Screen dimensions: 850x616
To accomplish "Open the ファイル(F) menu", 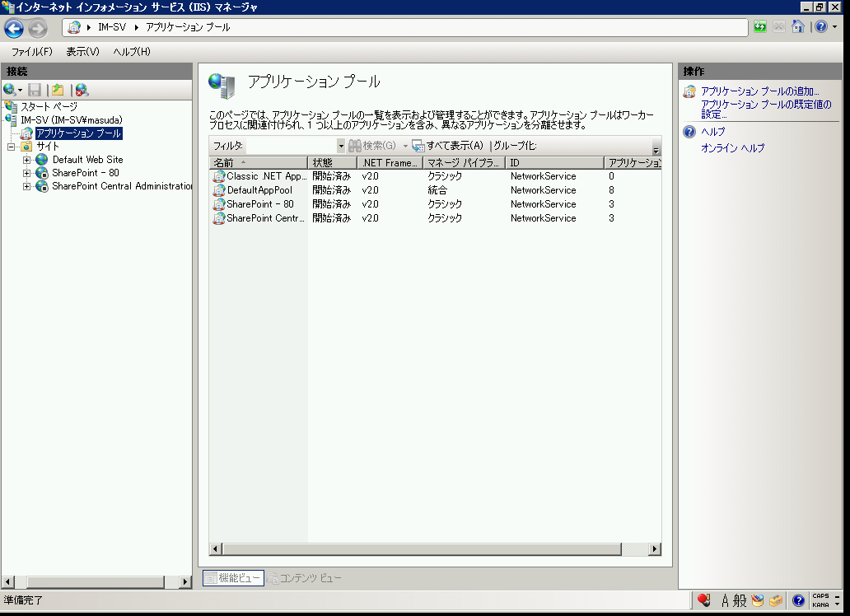I will (31, 52).
